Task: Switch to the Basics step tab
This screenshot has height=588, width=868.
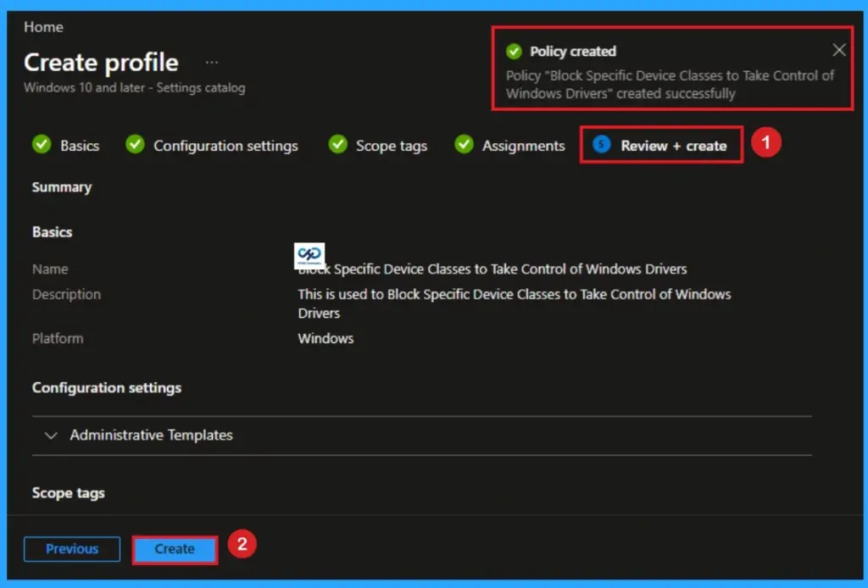Action: pyautogui.click(x=66, y=146)
